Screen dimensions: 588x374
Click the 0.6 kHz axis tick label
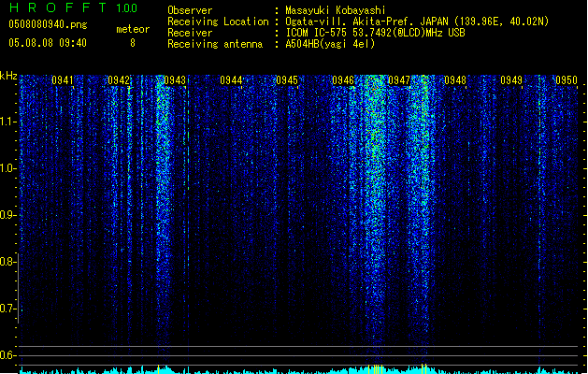[x=7, y=355]
